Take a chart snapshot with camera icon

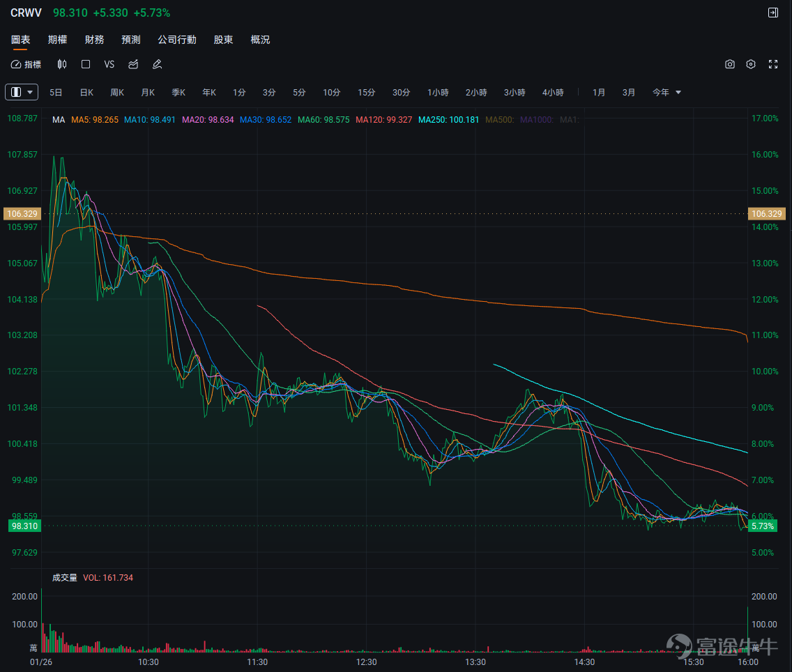(729, 64)
